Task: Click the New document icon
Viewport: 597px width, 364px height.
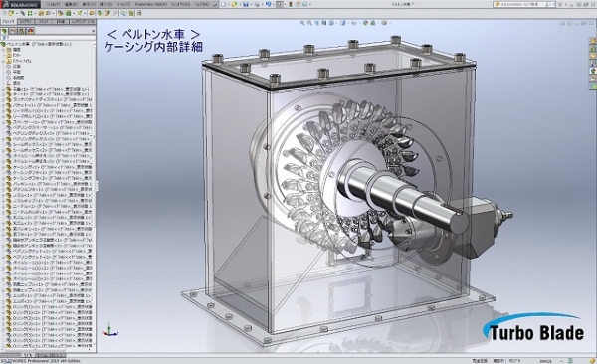Action: [x=224, y=4]
